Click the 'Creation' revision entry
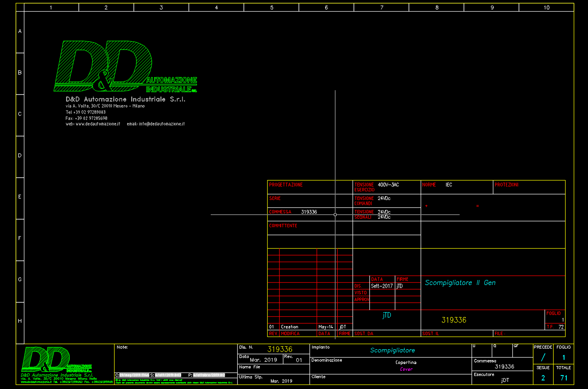588x389 pixels. click(x=289, y=327)
